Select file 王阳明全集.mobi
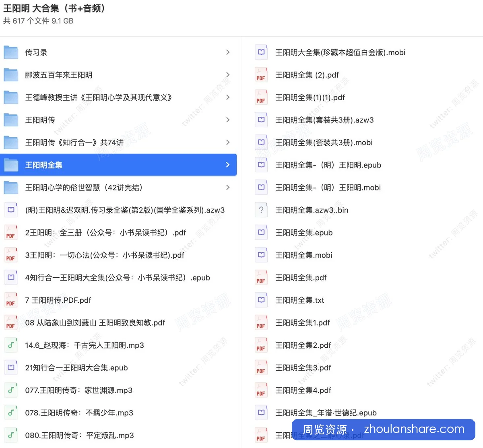Viewport: 483px width, 448px height. pos(304,255)
